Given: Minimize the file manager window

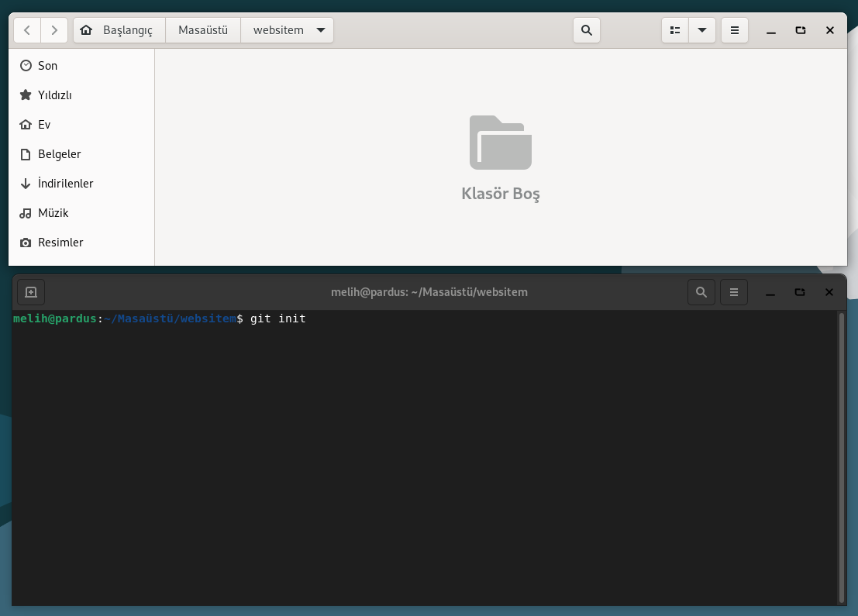Looking at the screenshot, I should point(771,30).
